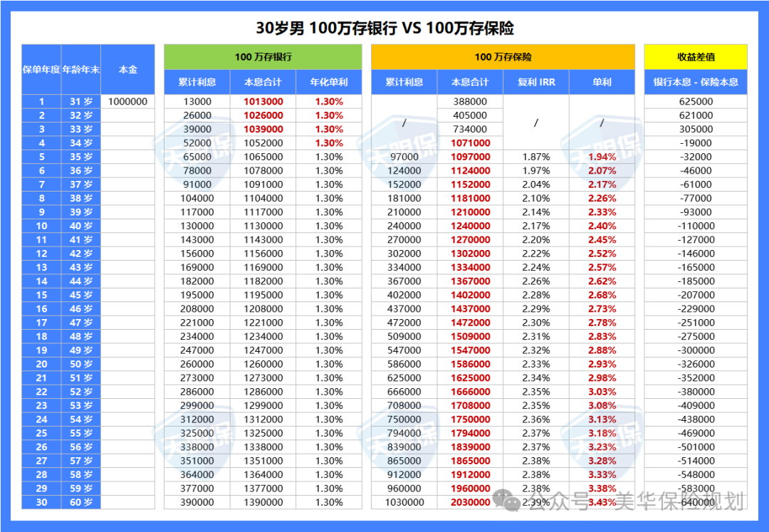Select the difference cell showing -19000

point(696,143)
